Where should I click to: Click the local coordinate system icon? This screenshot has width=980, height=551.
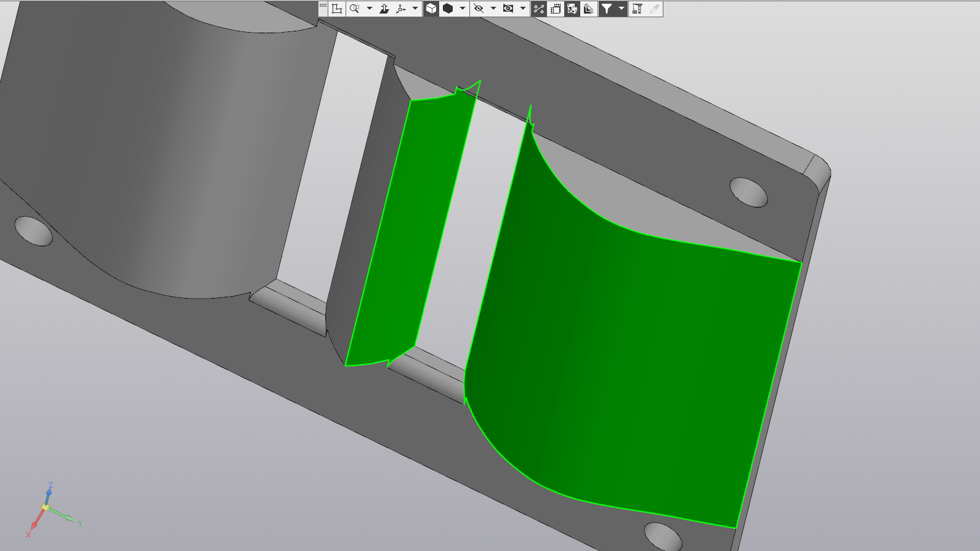click(x=337, y=9)
